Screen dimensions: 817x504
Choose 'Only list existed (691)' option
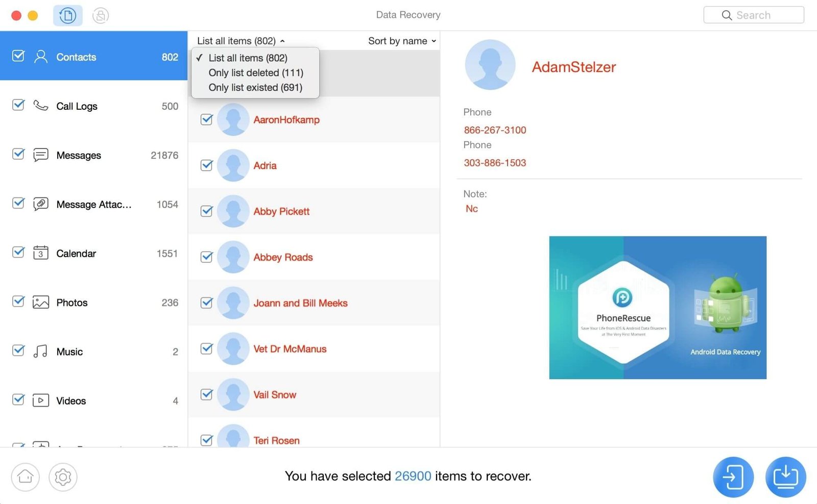pos(255,87)
